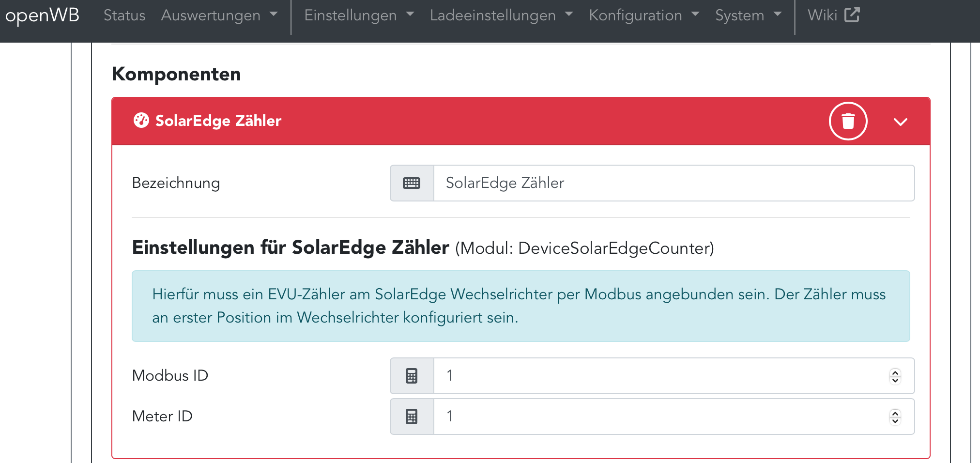Click the blue EVU-Zähler info alert
Screen dimensions: 980x463
click(521, 306)
